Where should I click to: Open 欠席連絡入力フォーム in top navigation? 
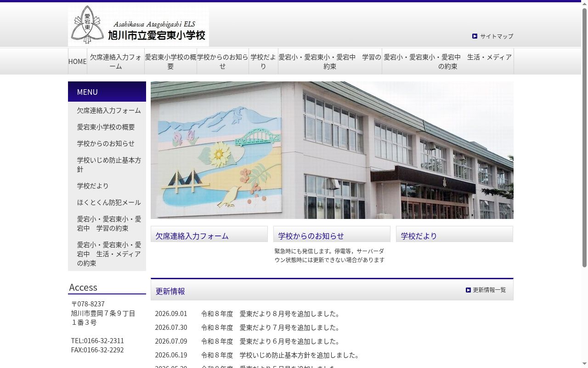pyautogui.click(x=116, y=61)
